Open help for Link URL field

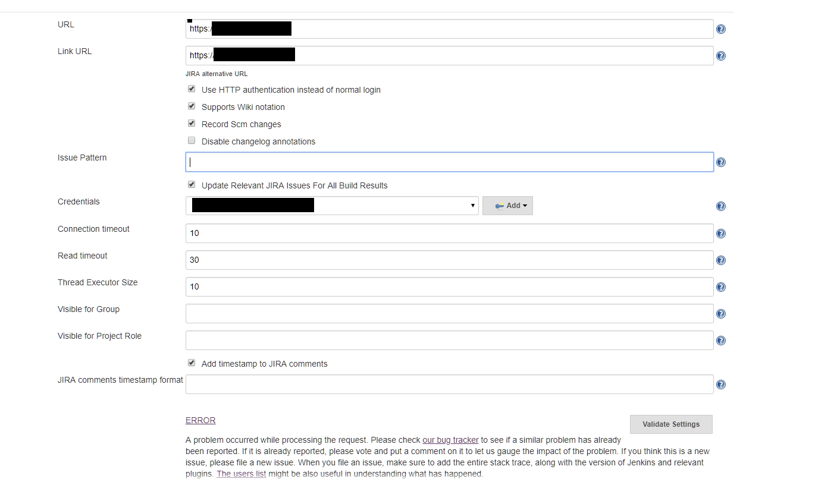click(720, 56)
